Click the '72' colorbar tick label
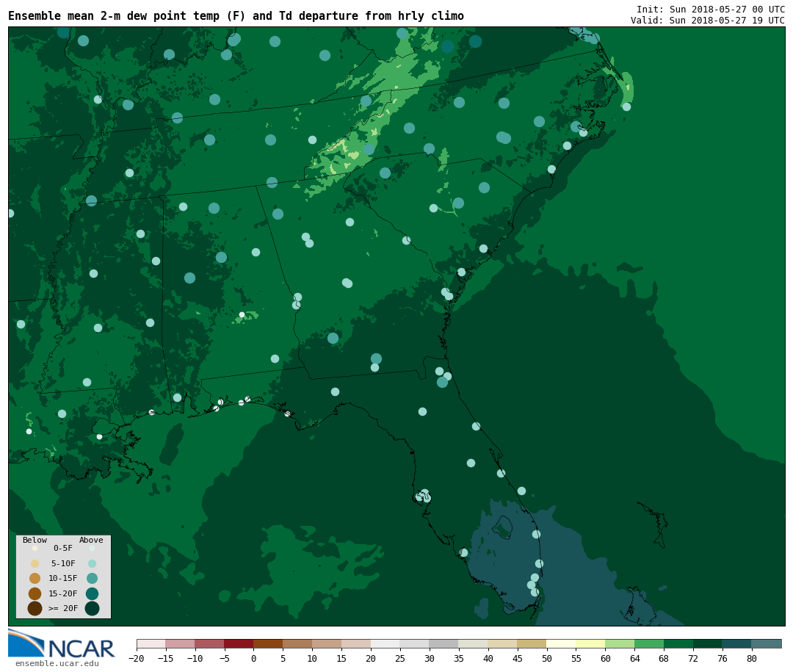 pyautogui.click(x=693, y=658)
